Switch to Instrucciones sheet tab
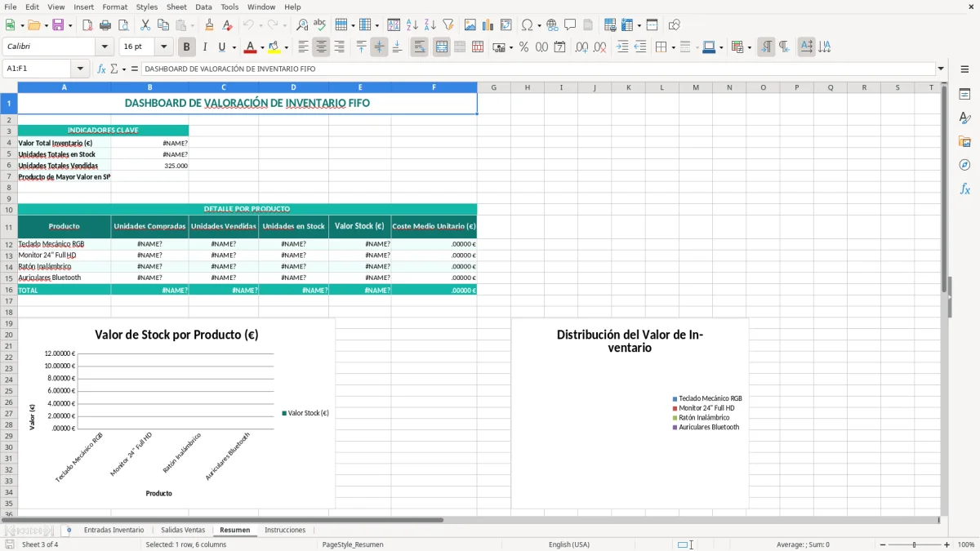The image size is (980, 551). coord(285,530)
